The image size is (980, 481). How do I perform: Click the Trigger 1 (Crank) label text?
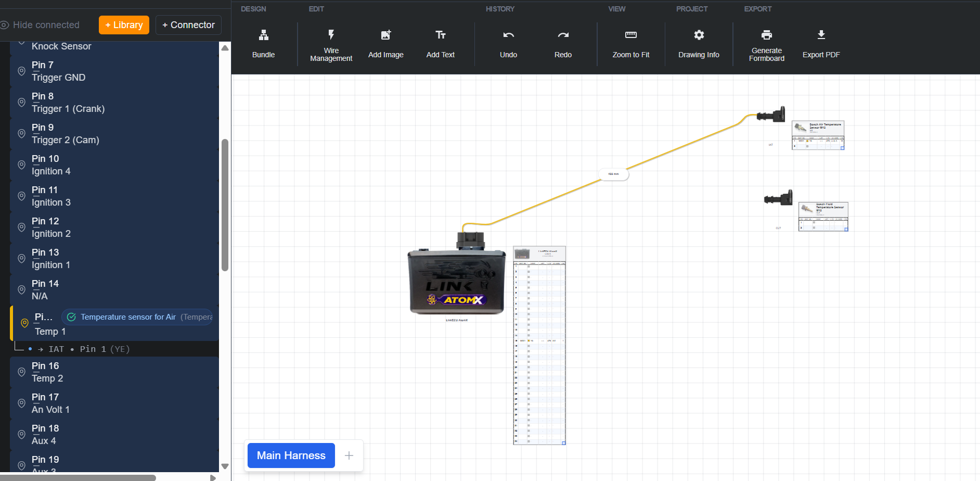[68, 109]
